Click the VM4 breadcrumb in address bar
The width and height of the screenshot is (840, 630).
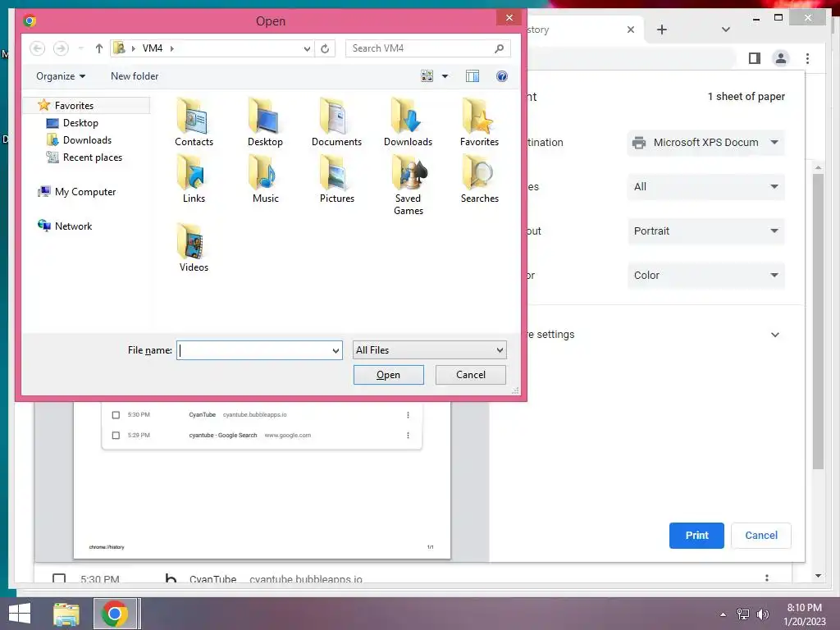(x=152, y=48)
